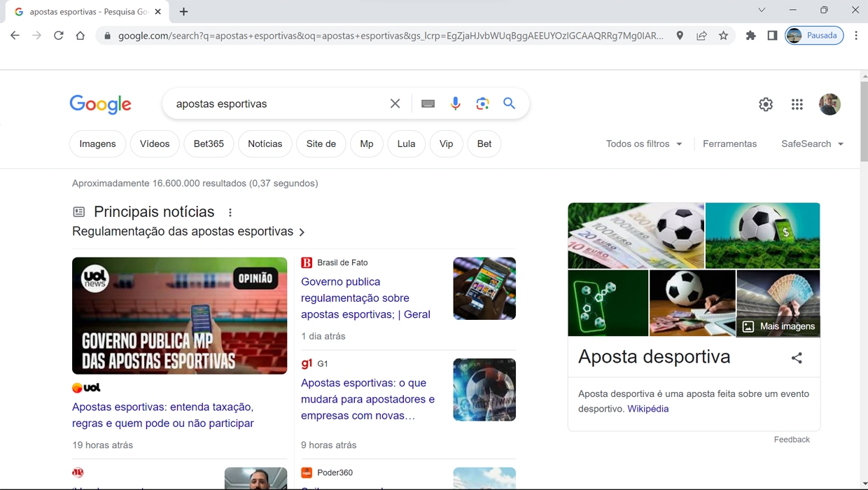Share the Aposta desportiva panel
868x490 pixels.
point(797,358)
